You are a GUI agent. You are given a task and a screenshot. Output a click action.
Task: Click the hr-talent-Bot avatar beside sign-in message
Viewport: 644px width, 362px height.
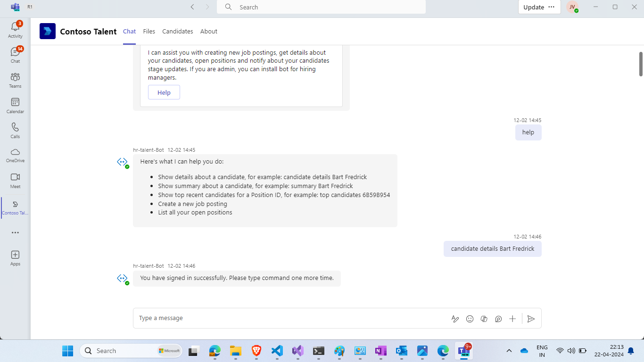tap(123, 279)
